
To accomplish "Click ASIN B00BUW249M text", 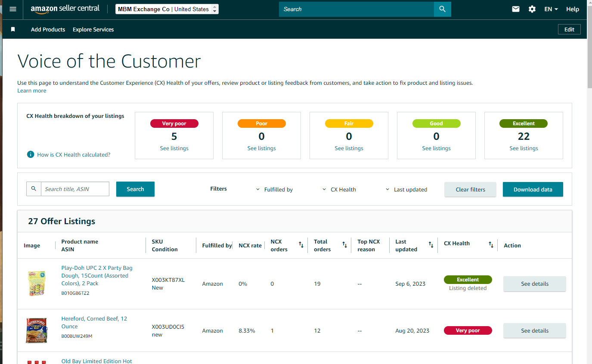I will pos(77,336).
